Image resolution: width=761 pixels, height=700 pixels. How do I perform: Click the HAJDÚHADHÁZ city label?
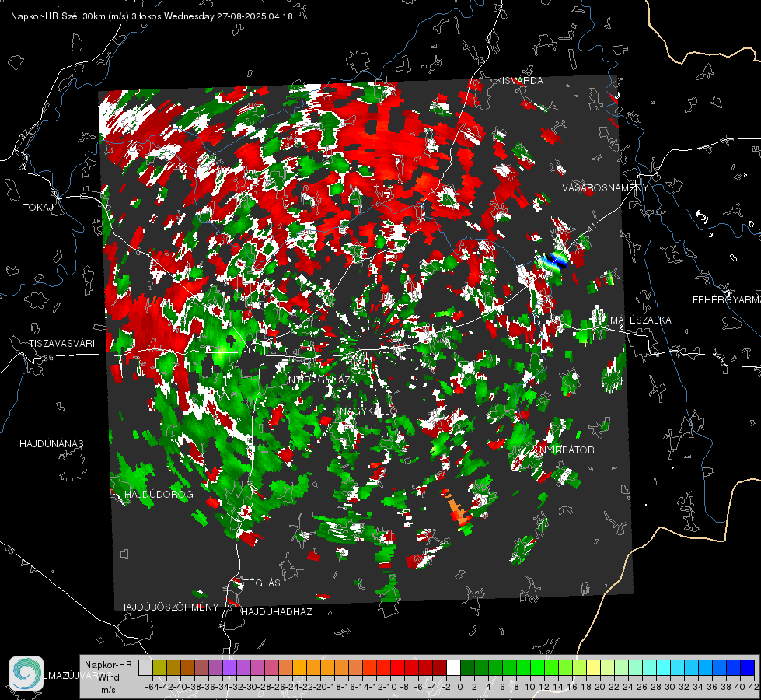(x=277, y=612)
